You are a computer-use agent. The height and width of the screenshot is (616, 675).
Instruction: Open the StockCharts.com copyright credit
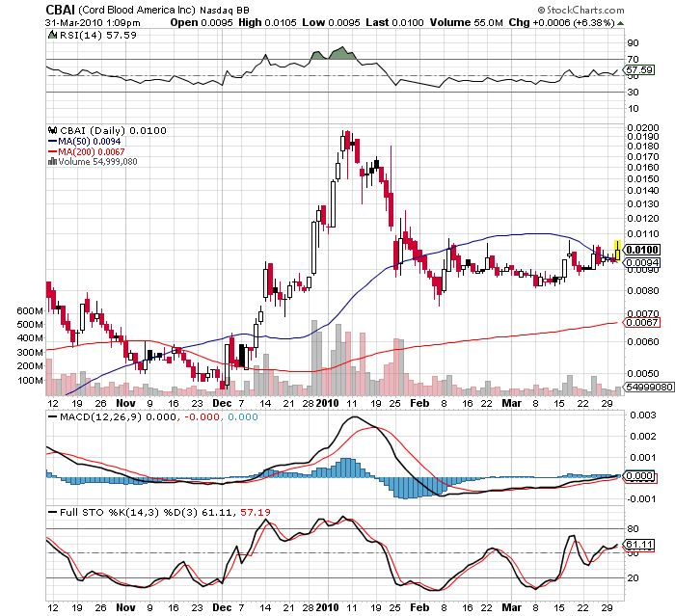(580, 10)
